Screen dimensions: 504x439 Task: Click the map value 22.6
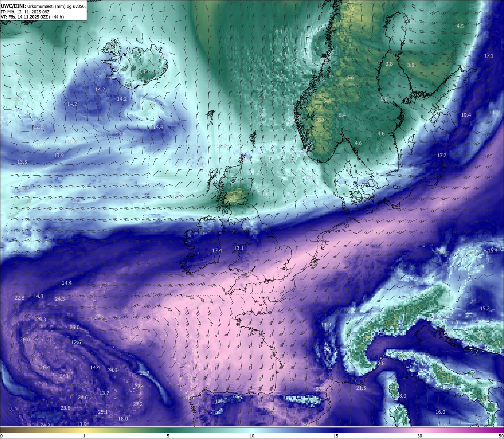click(380, 363)
